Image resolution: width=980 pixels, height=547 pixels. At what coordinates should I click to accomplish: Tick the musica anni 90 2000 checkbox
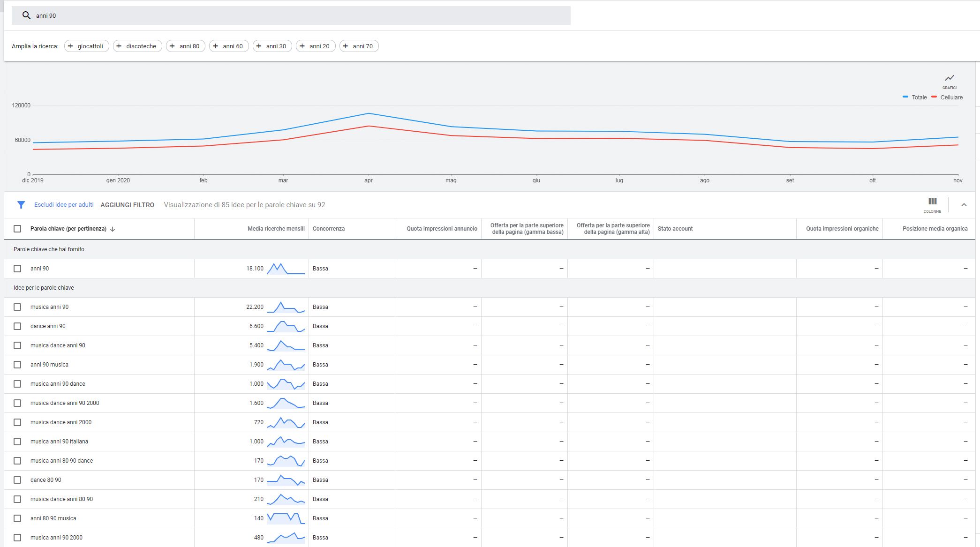click(17, 538)
